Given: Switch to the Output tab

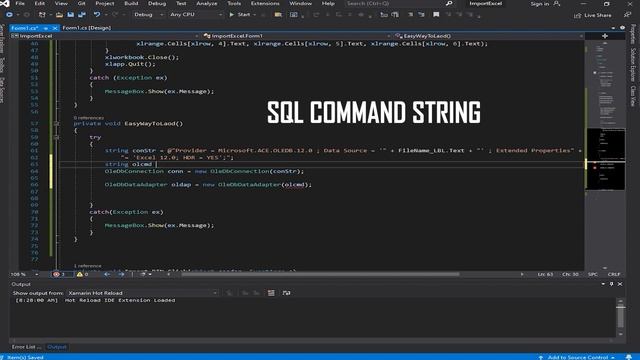Looking at the screenshot, I should tap(57, 347).
